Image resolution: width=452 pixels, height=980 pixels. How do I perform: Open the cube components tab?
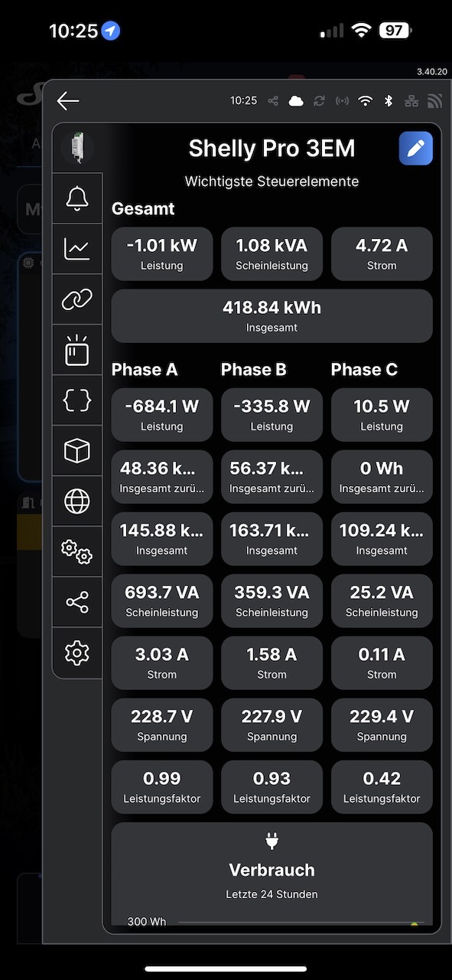[77, 451]
